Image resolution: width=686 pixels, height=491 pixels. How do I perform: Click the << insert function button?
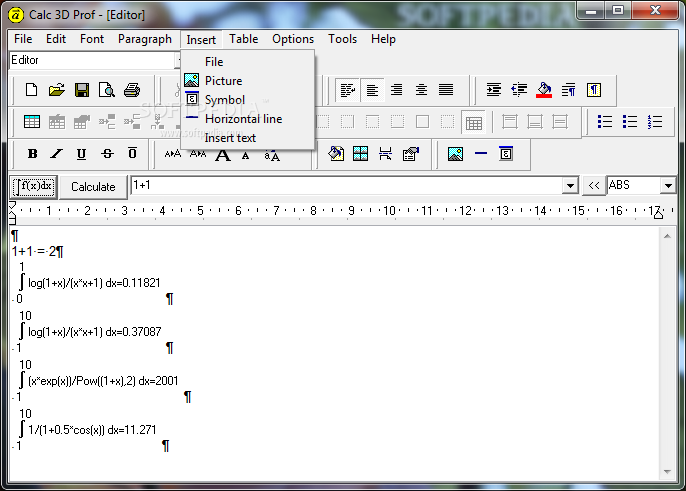click(594, 186)
